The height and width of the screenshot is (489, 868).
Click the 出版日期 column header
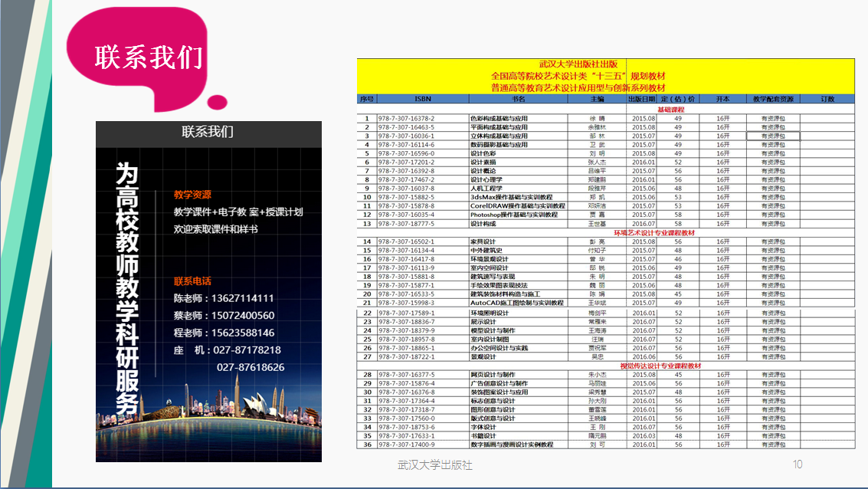tap(641, 99)
